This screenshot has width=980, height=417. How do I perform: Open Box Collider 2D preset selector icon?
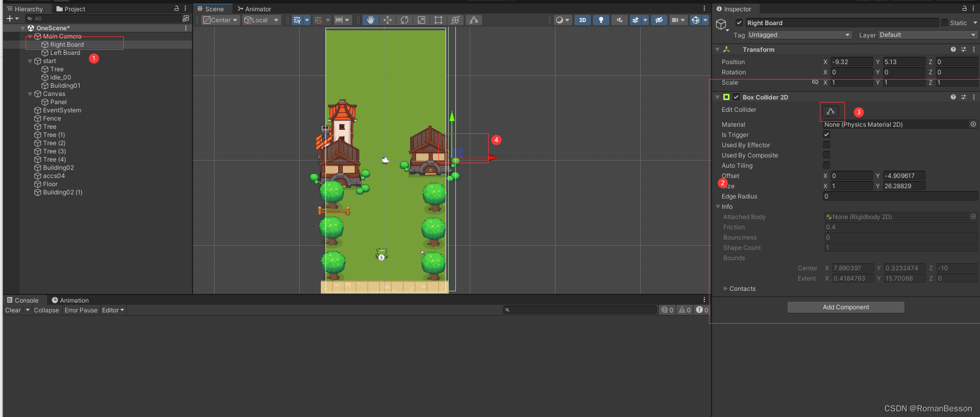coord(964,97)
